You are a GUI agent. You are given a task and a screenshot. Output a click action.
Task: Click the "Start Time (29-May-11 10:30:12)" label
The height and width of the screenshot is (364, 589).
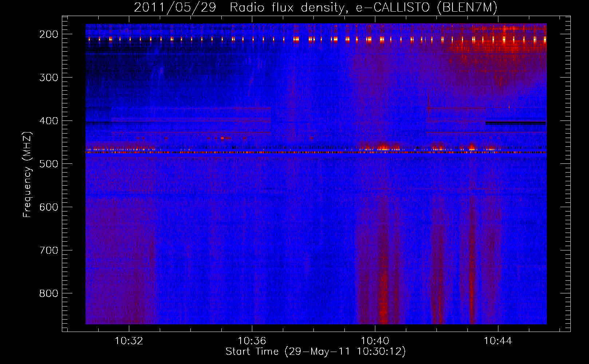[316, 352]
